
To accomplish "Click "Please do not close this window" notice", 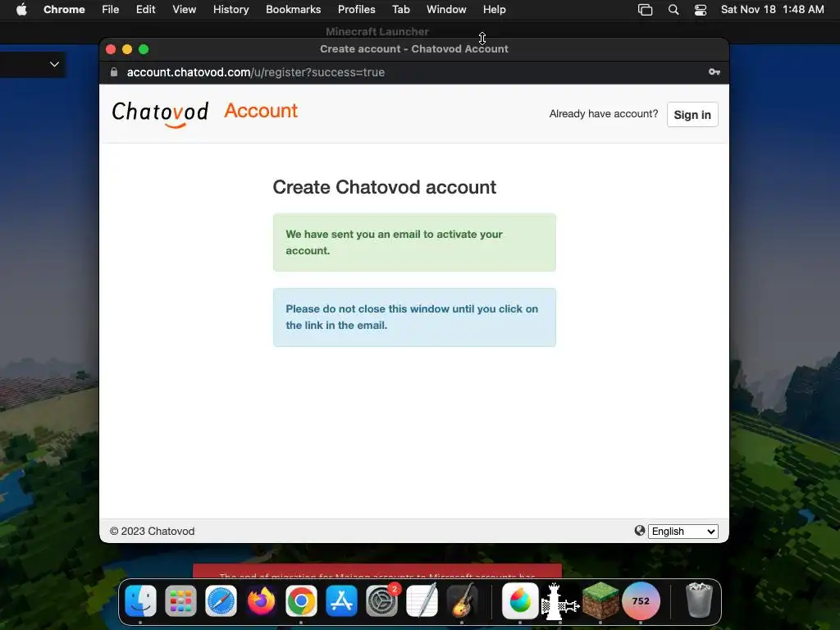I will pyautogui.click(x=414, y=317).
